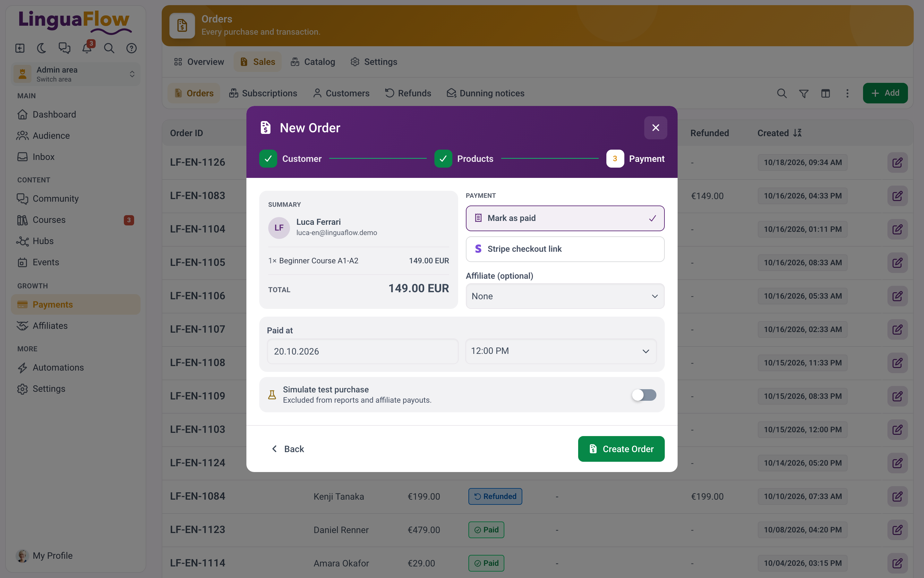The height and width of the screenshot is (578, 924).
Task: Edit order LF-EN-1126 pencil icon
Action: 897,162
